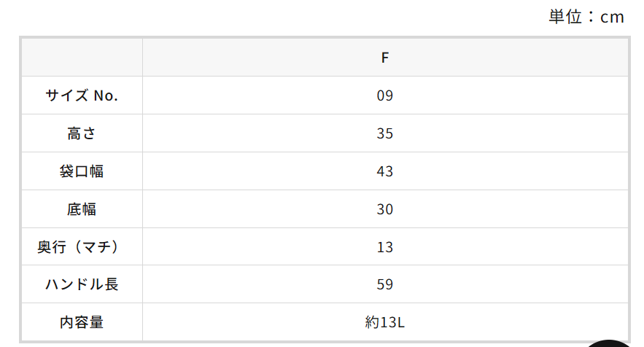Select the bag opening width value 43

[385, 171]
